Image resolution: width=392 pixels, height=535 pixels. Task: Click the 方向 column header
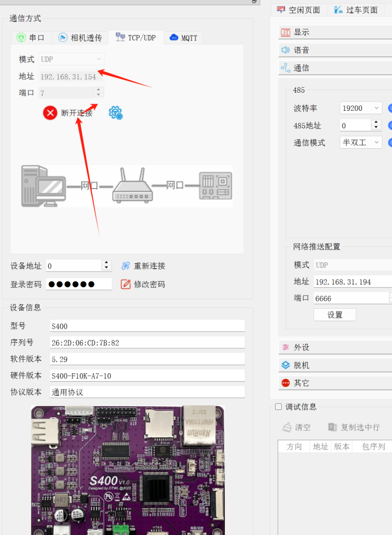(x=294, y=446)
